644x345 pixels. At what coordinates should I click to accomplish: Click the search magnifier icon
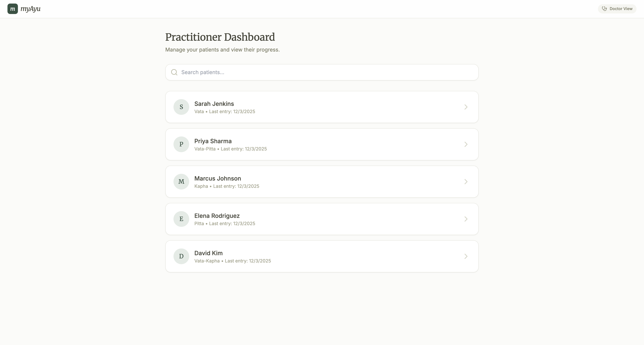tap(174, 72)
